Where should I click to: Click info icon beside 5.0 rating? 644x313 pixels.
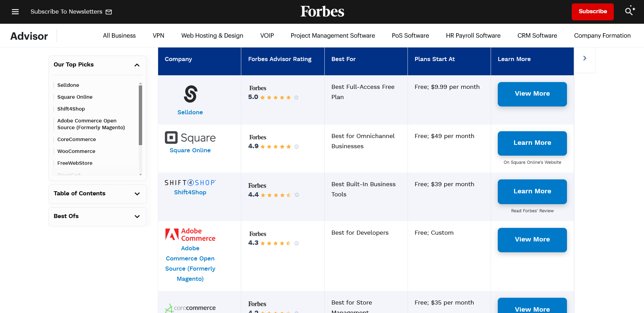click(x=296, y=98)
